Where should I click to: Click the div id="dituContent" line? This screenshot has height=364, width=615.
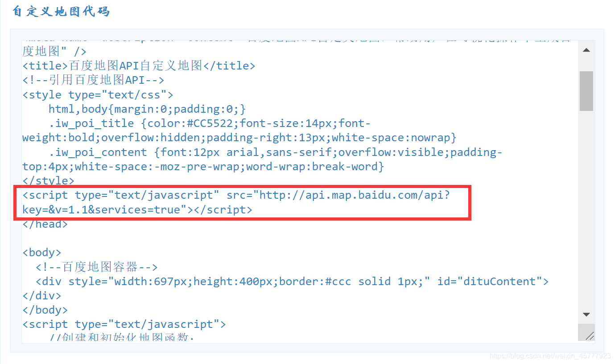pyautogui.click(x=292, y=282)
